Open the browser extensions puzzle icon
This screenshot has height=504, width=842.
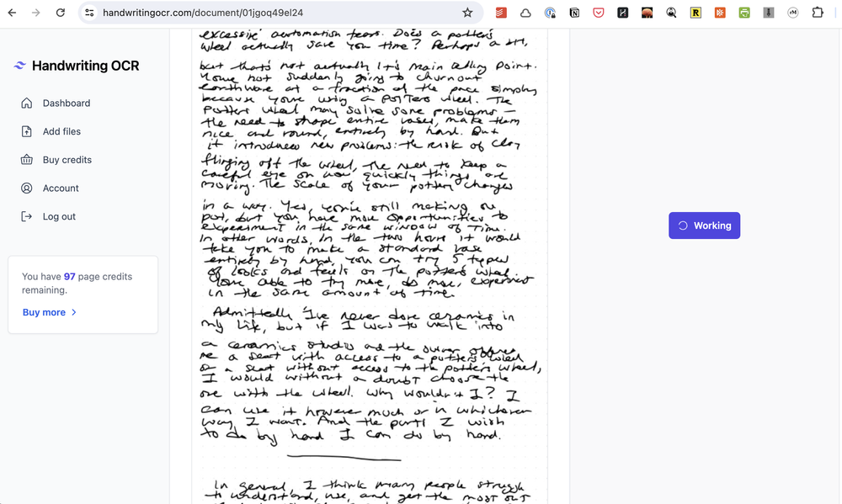(817, 13)
